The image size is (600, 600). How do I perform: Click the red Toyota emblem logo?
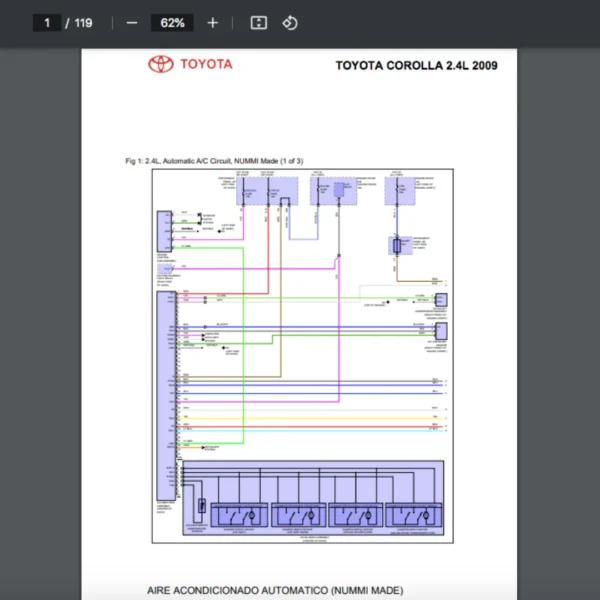pyautogui.click(x=160, y=65)
